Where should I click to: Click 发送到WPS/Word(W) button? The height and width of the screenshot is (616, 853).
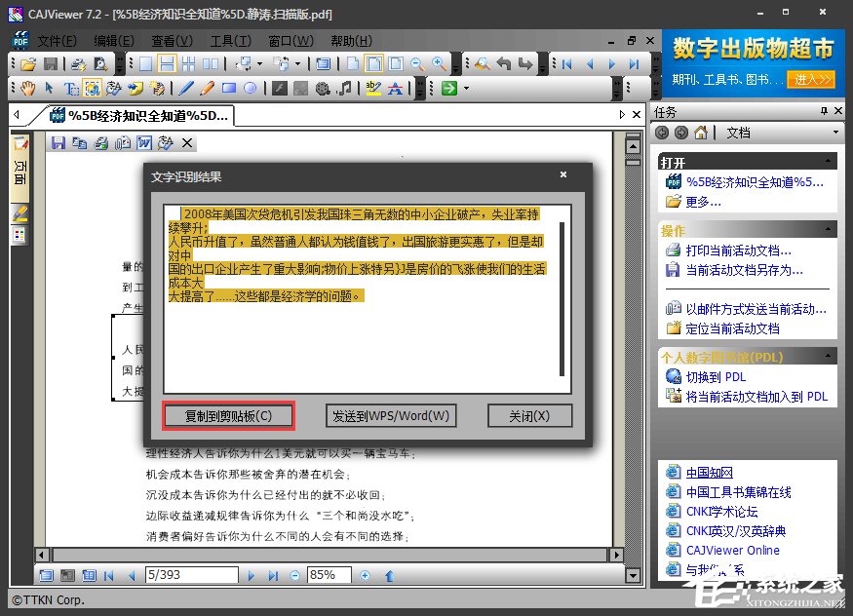click(x=391, y=416)
